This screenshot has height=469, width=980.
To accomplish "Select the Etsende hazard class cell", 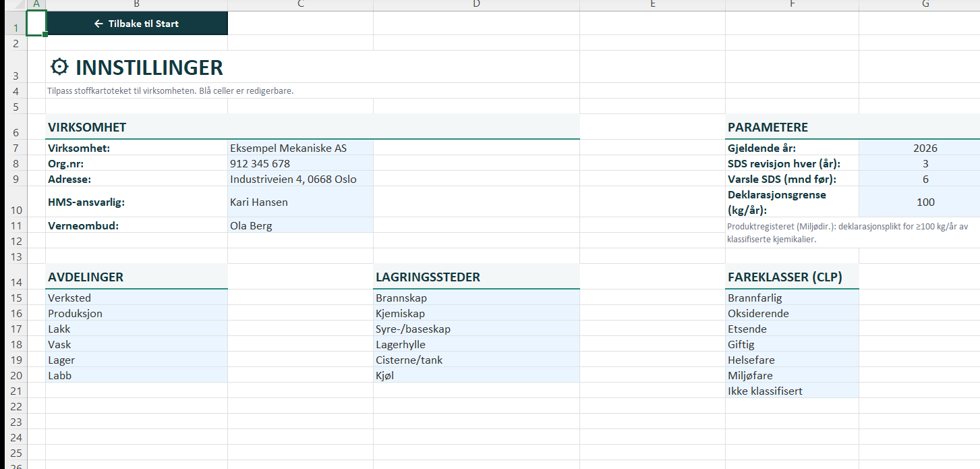I will (x=792, y=329).
